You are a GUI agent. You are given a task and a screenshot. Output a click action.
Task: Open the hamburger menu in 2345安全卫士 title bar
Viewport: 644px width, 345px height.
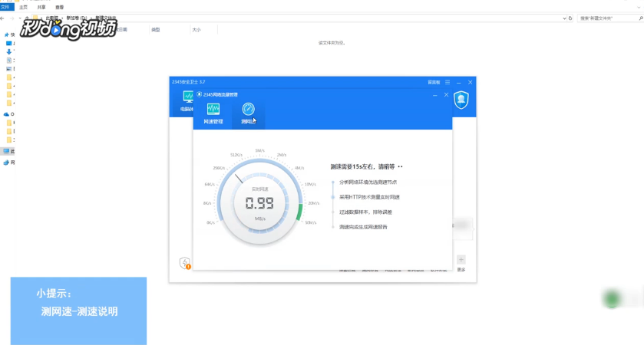click(447, 82)
